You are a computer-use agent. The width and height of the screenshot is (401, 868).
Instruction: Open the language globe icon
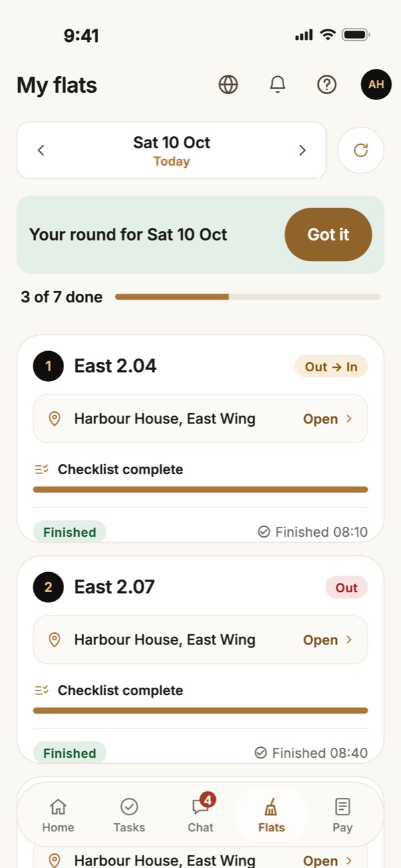coord(229,85)
